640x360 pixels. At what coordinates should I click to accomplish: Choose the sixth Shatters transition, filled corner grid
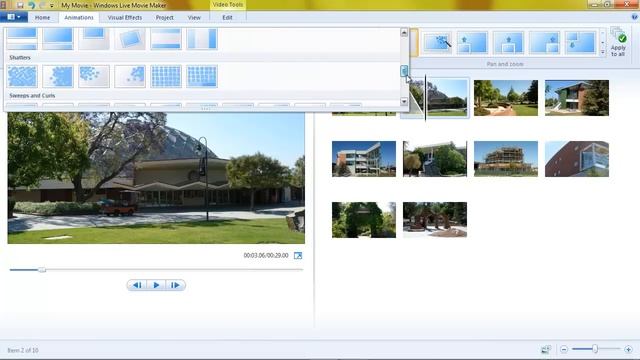point(202,76)
